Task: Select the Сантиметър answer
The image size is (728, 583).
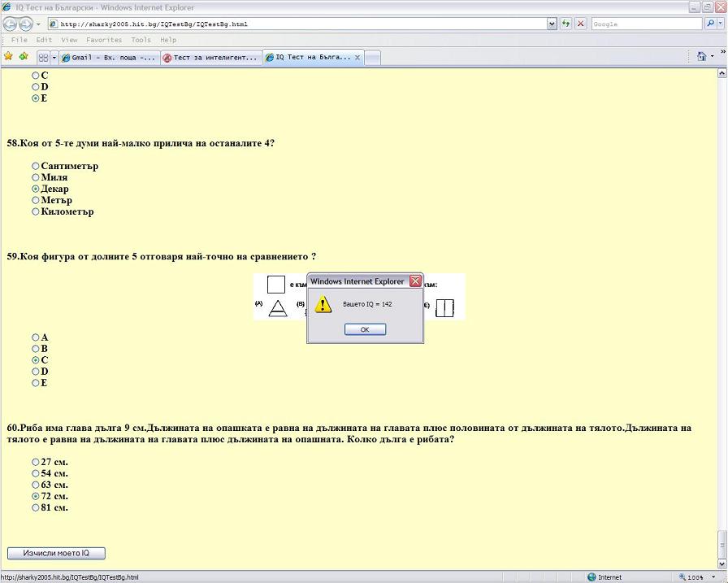Action: (x=35, y=166)
